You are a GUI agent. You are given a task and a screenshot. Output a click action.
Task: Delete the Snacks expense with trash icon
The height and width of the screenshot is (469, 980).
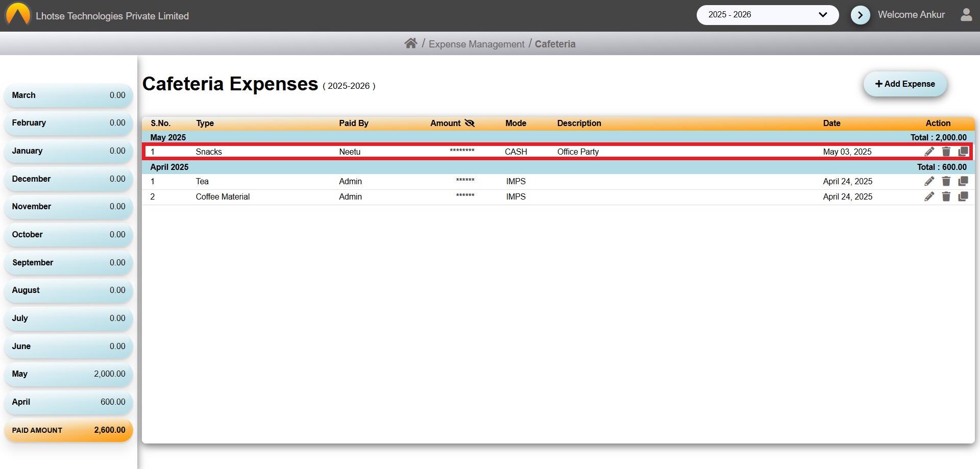point(946,152)
